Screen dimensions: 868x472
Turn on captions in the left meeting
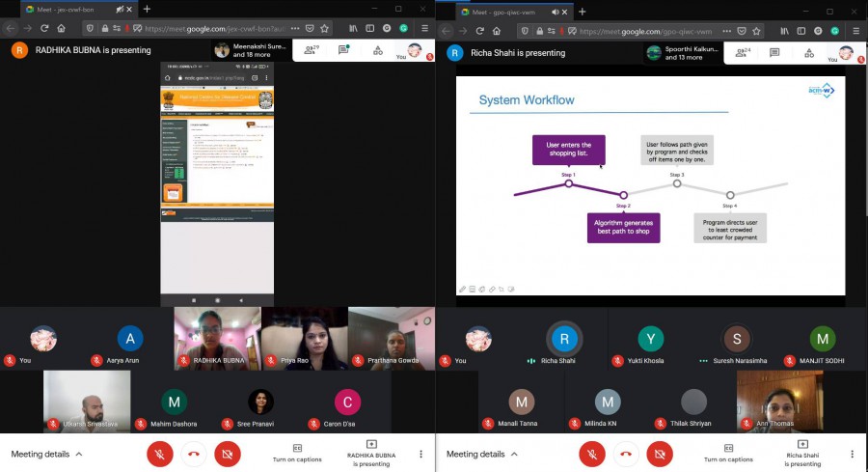(297, 453)
